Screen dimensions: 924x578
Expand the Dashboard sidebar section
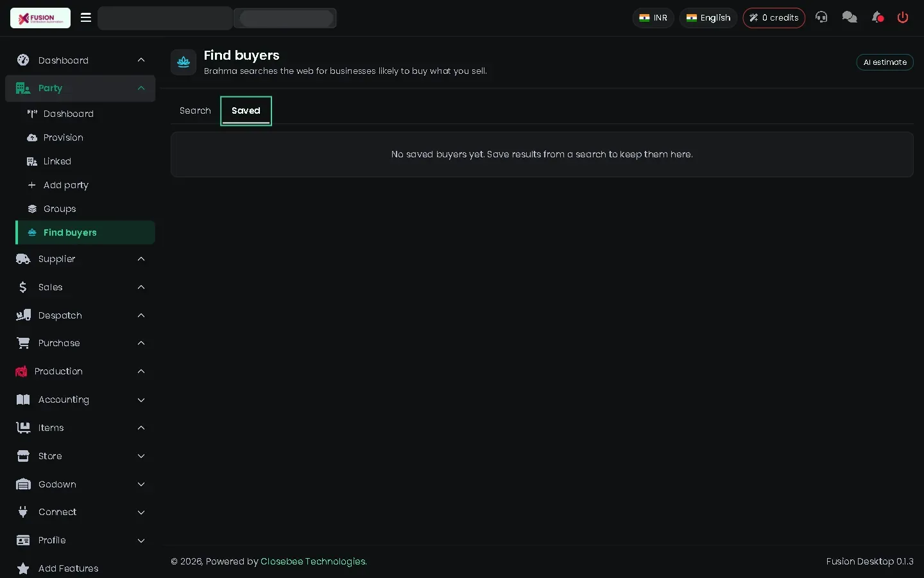click(80, 60)
